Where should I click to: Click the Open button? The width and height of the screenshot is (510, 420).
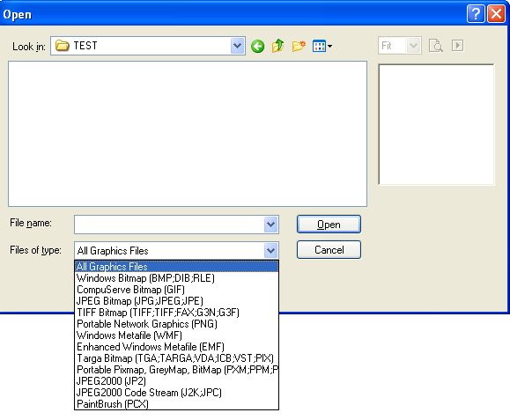329,225
